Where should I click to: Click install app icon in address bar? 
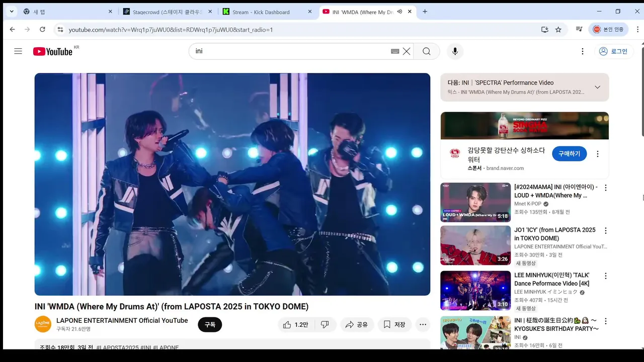pyautogui.click(x=544, y=30)
